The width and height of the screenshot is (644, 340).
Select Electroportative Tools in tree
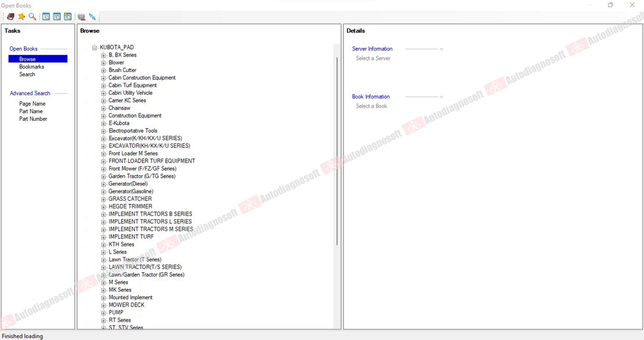(x=133, y=131)
